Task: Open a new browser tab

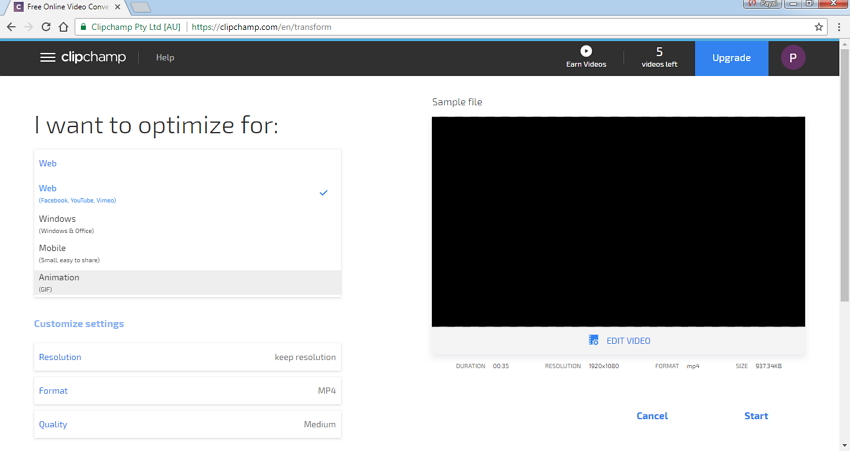Action: click(x=140, y=8)
